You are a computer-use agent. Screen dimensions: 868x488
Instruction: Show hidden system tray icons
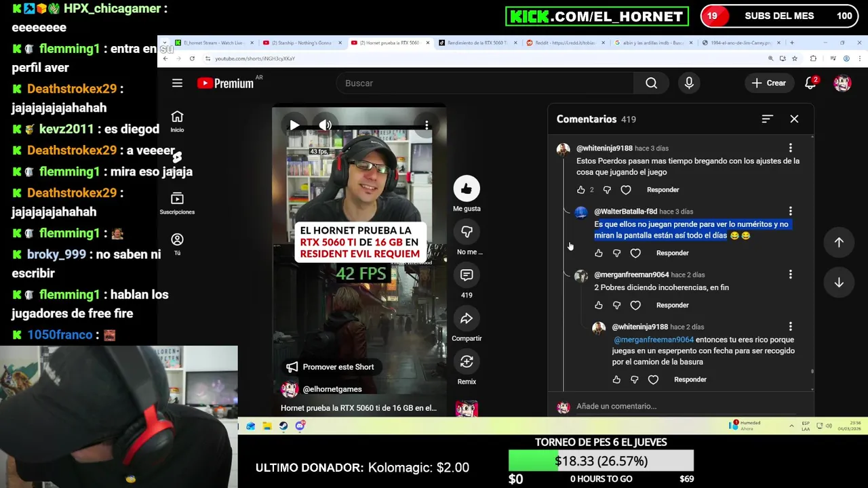[791, 426]
